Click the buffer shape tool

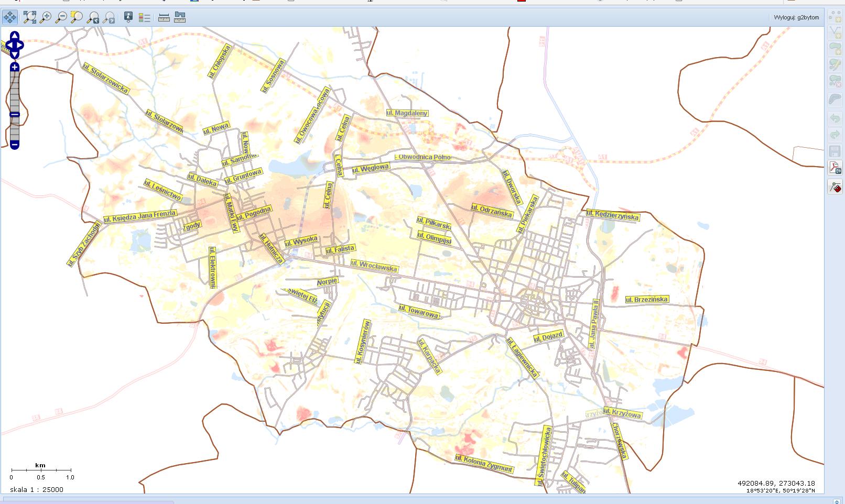[835, 99]
